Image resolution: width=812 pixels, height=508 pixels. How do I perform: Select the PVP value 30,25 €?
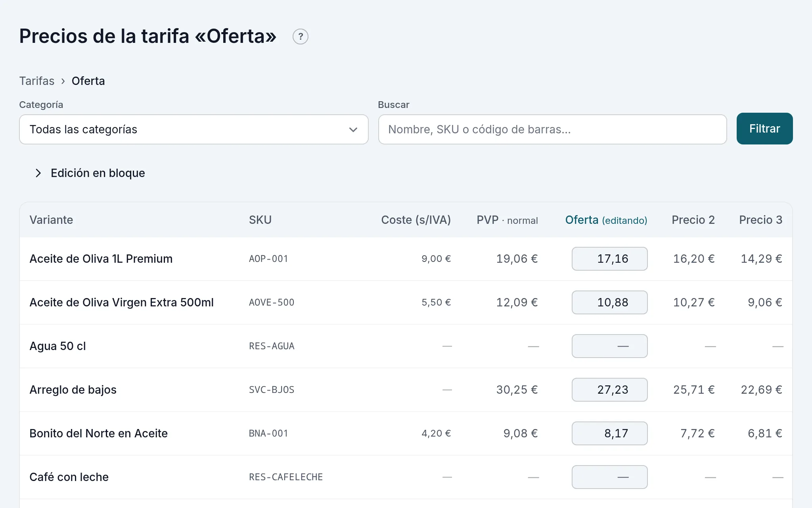[517, 390]
